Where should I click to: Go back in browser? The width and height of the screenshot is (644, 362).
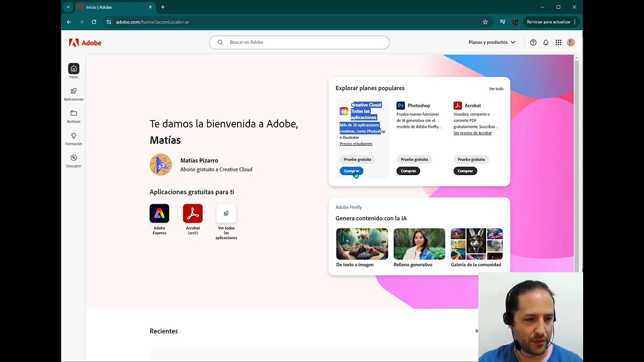coord(69,22)
